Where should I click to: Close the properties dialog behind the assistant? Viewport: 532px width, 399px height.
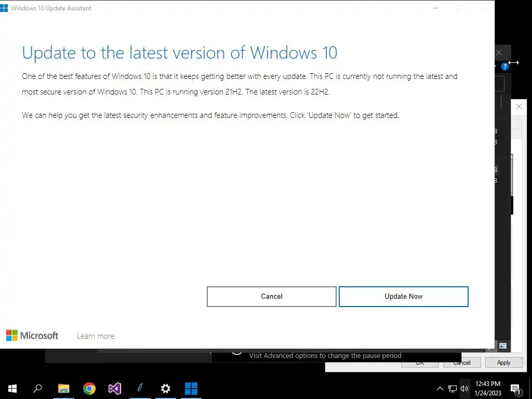pyautogui.click(x=519, y=107)
